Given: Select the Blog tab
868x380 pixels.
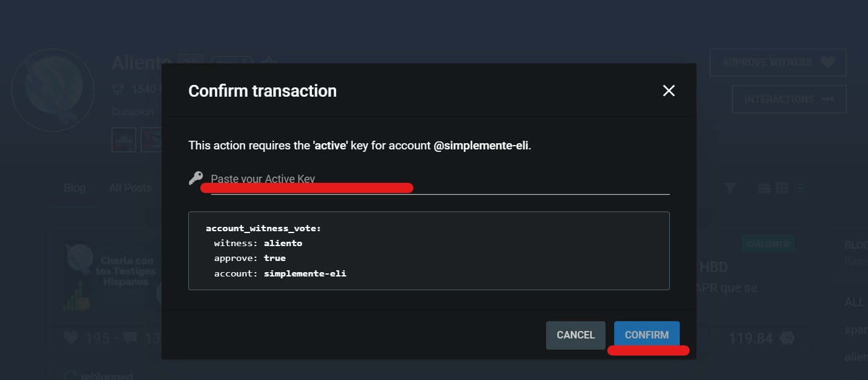Looking at the screenshot, I should (x=75, y=188).
